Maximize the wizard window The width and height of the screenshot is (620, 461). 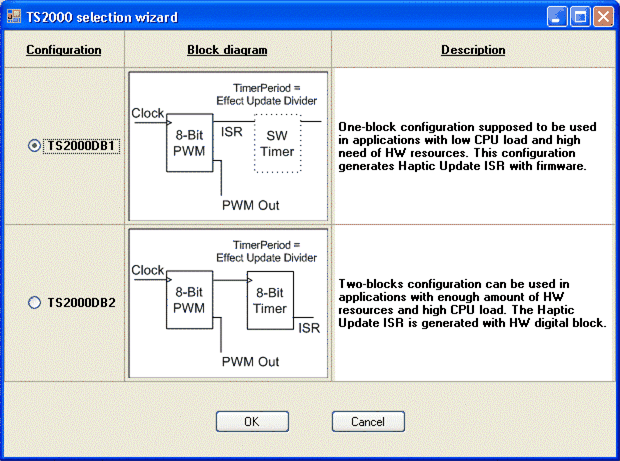pyautogui.click(x=580, y=17)
